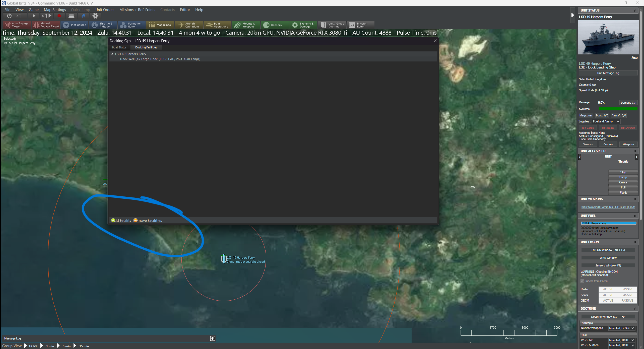This screenshot has width=644, height=349.
Task: Click the LSD 49 Harpers Ferry map unit icon
Action: (224, 258)
